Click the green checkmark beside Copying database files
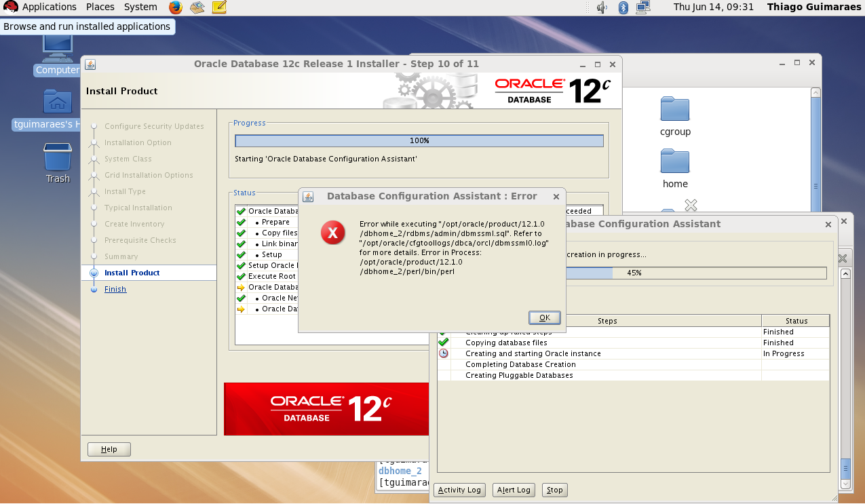 [444, 343]
